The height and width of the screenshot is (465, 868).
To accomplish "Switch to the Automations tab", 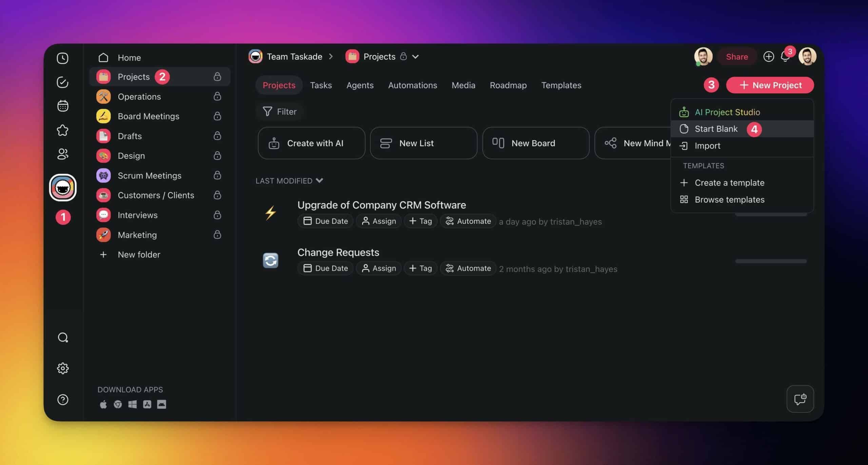I will pyautogui.click(x=412, y=85).
